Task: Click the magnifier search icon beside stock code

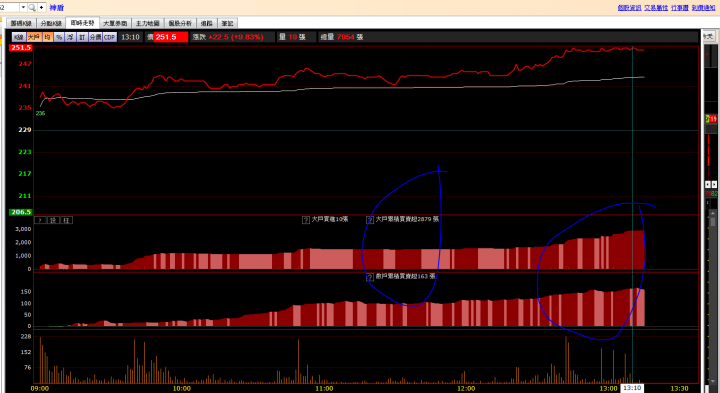Action: click(x=32, y=8)
